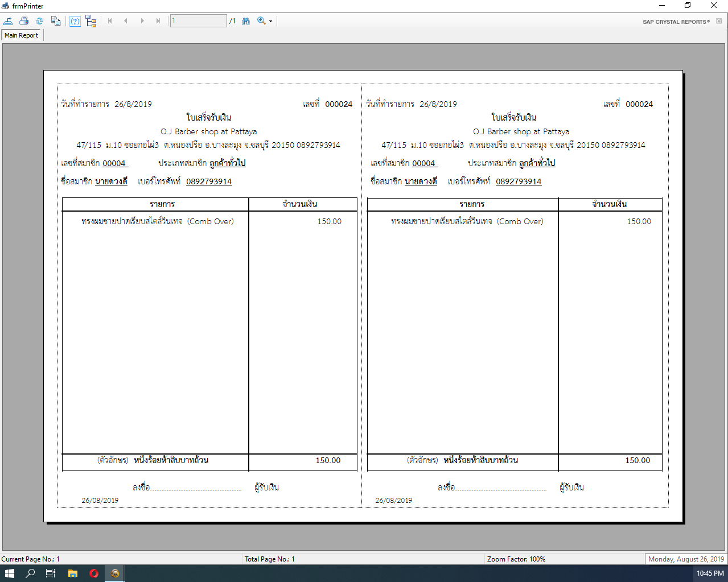Open Find Text binoculars tool

(246, 21)
